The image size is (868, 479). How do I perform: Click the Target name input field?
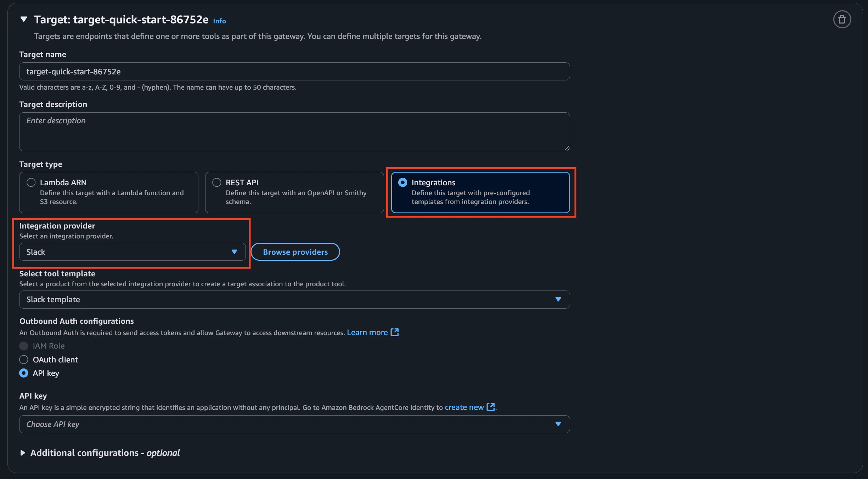click(294, 72)
